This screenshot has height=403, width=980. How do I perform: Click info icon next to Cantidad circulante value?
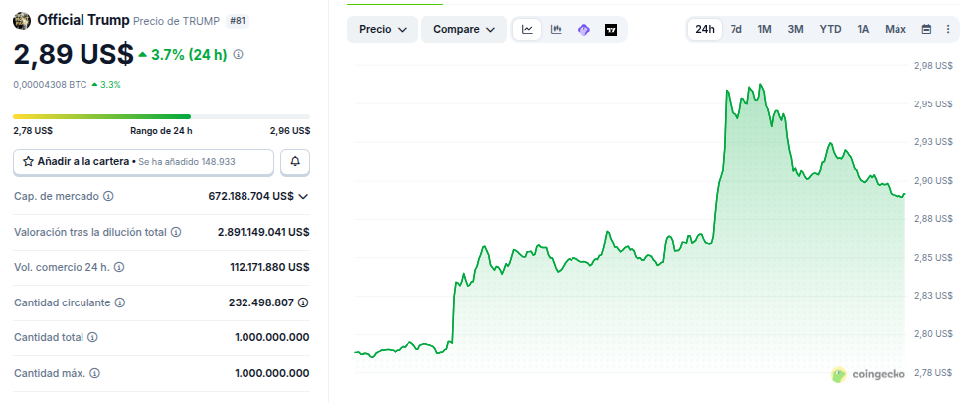coord(303,302)
